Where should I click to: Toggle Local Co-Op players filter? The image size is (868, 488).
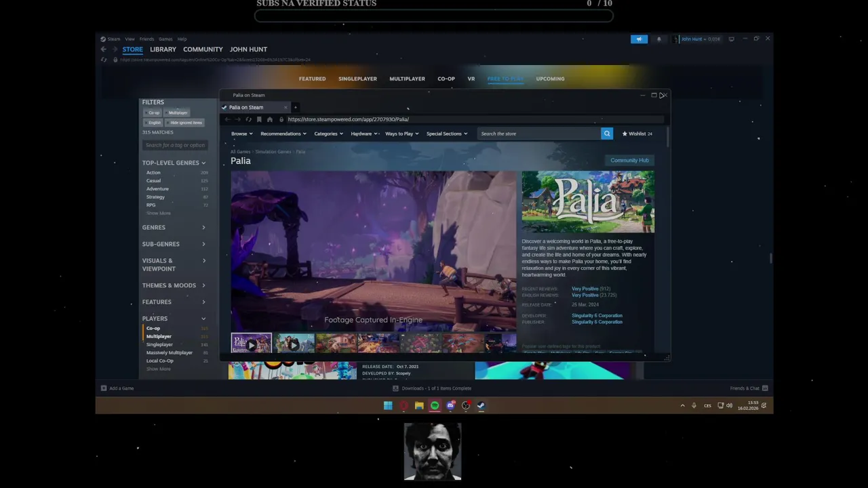[160, 361]
